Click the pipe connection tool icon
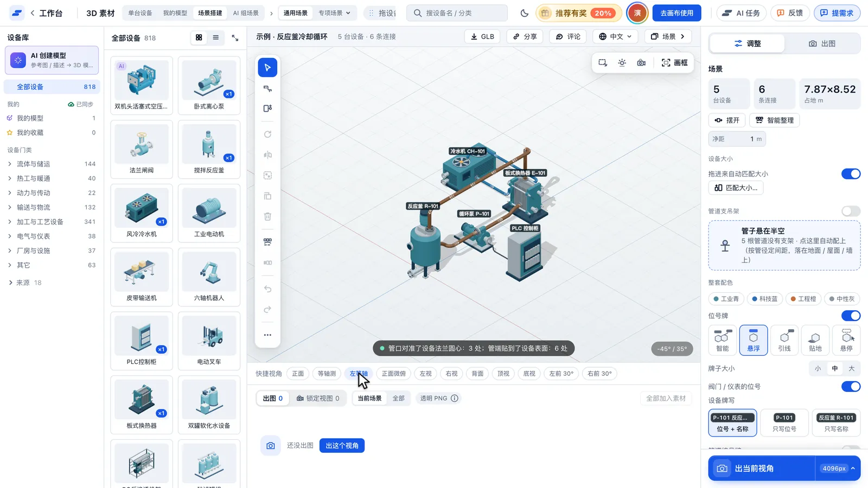Screen dimensions: 868x488 click(x=267, y=88)
